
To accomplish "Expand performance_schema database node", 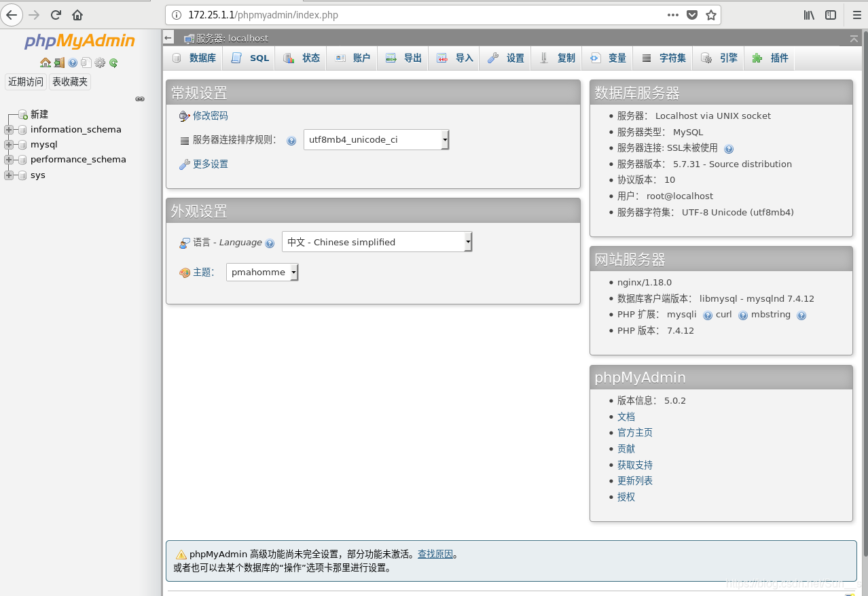I will [9, 159].
